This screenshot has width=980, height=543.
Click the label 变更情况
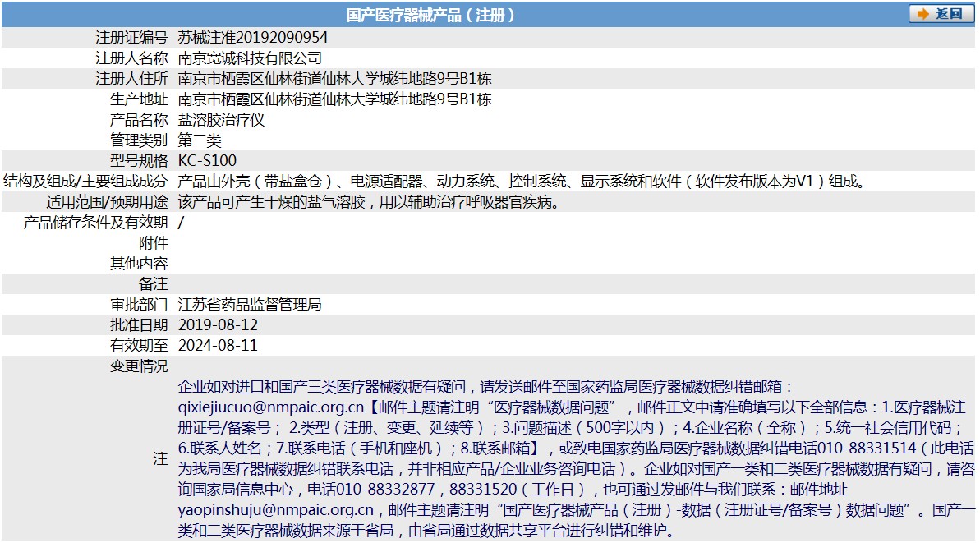(139, 366)
